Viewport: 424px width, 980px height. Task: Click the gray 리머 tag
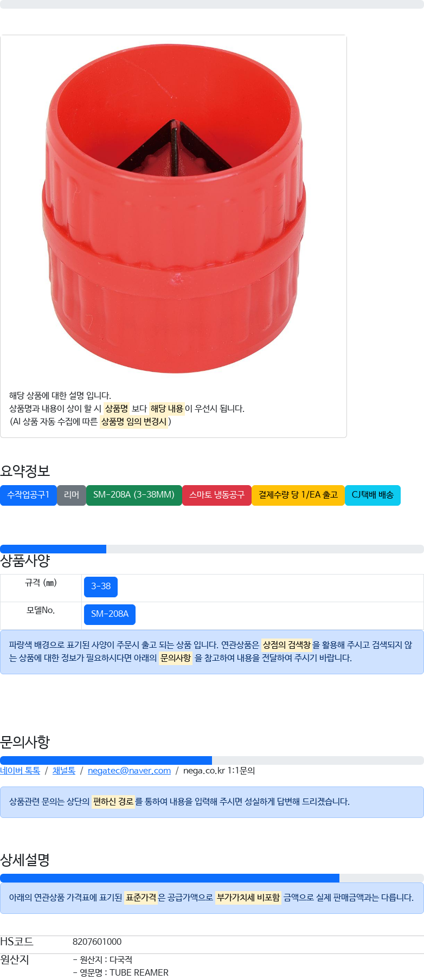click(72, 495)
